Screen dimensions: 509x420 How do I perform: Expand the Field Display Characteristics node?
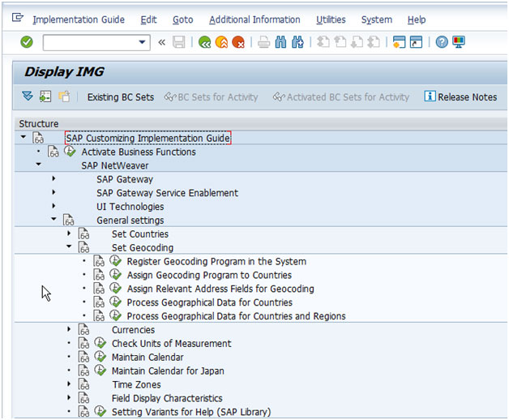click(69, 397)
